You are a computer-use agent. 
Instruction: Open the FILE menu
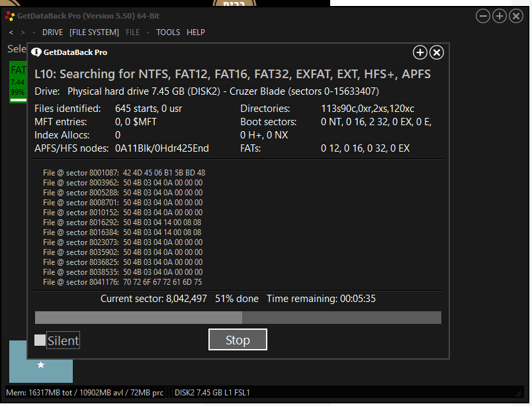point(132,32)
